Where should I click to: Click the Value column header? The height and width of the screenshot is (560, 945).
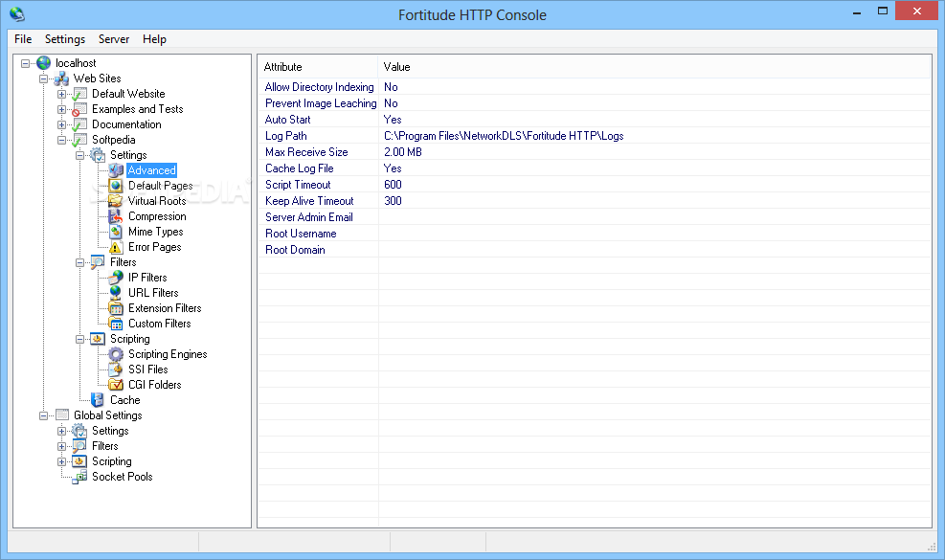[x=655, y=67]
